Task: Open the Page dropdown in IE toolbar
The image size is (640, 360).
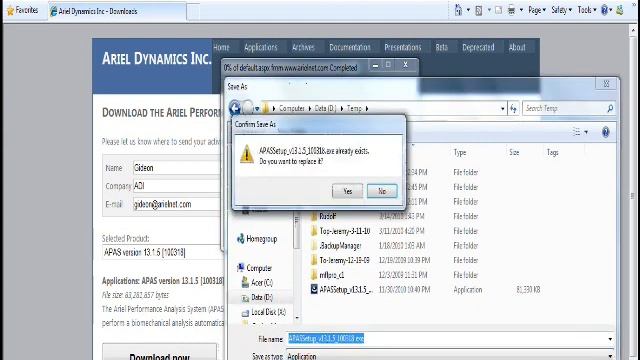Action: click(x=537, y=10)
